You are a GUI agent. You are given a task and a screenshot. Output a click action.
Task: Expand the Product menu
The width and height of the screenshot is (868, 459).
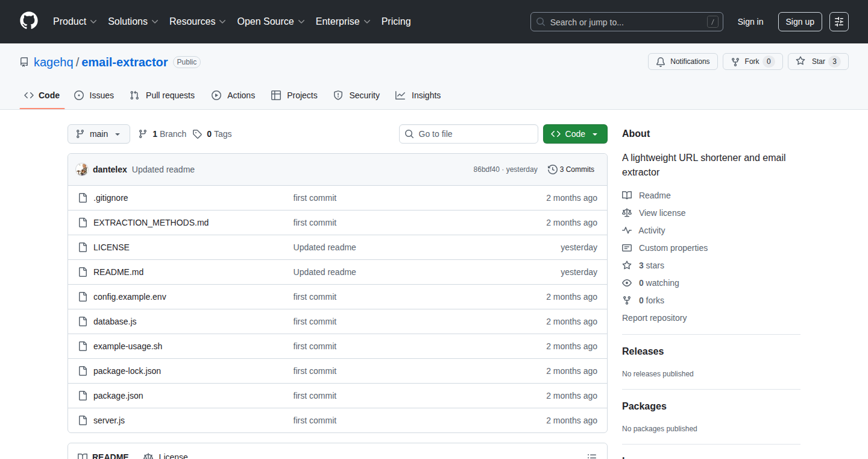75,21
